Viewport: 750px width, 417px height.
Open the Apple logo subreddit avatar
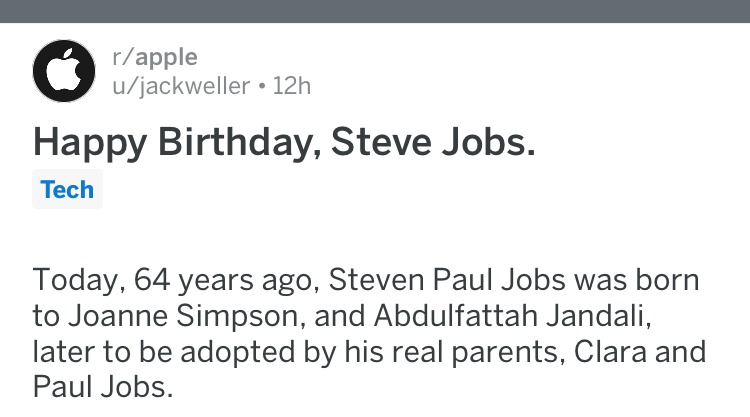64,71
